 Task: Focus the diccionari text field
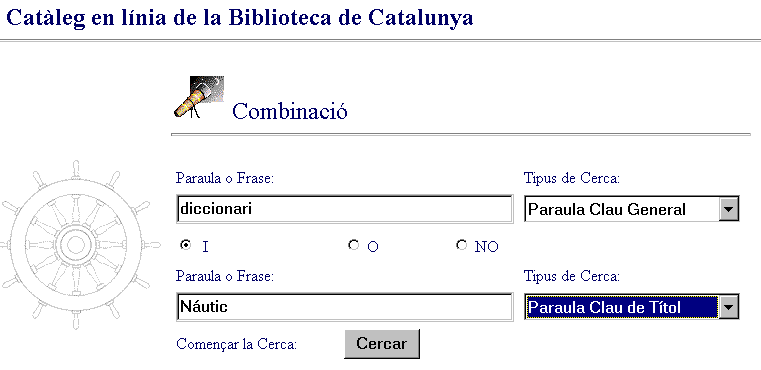coord(345,209)
